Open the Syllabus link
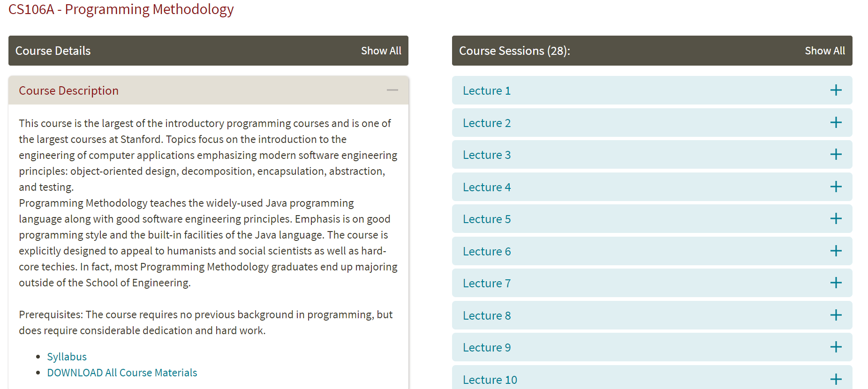 (x=67, y=357)
